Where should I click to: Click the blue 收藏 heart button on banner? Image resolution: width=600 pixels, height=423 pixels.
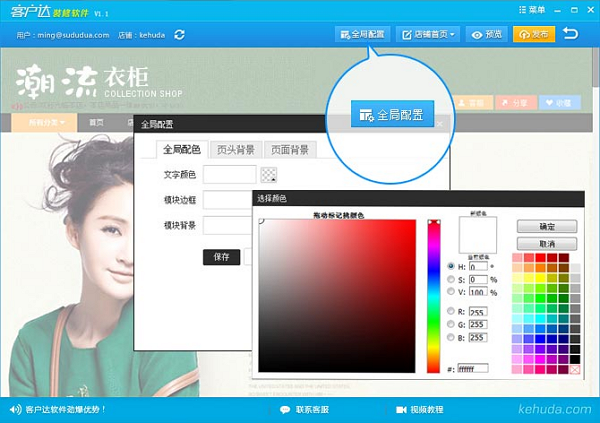[x=560, y=103]
